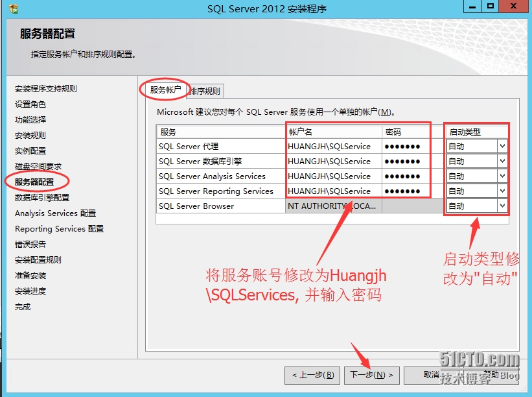Click SQL Server Browser service name cell
The height and width of the screenshot is (397, 532).
pyautogui.click(x=221, y=206)
